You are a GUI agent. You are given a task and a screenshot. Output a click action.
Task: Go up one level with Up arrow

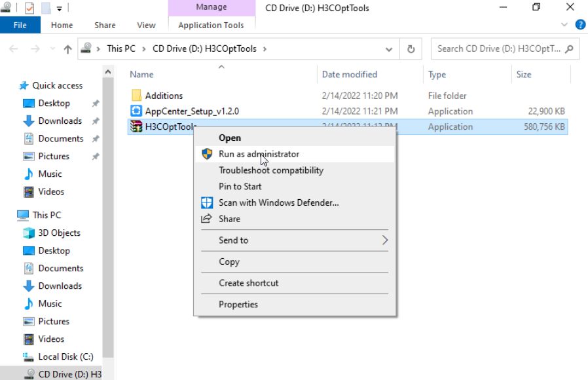point(67,48)
